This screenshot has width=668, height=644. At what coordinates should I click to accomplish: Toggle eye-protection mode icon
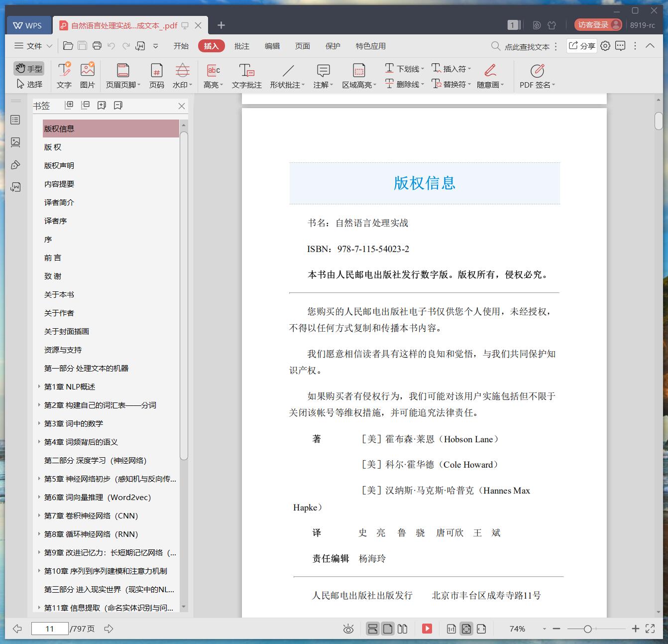click(x=348, y=629)
